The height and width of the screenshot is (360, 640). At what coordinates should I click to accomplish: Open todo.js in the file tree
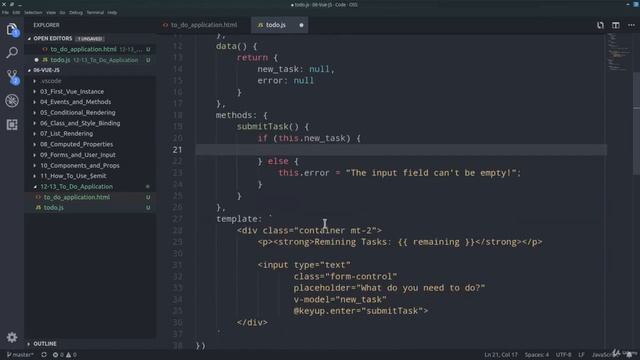tap(53, 208)
